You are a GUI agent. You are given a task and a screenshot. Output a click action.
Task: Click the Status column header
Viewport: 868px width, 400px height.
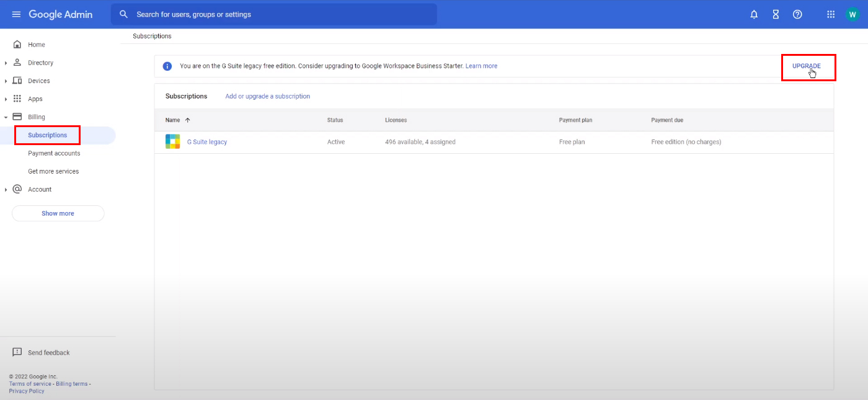coord(335,120)
